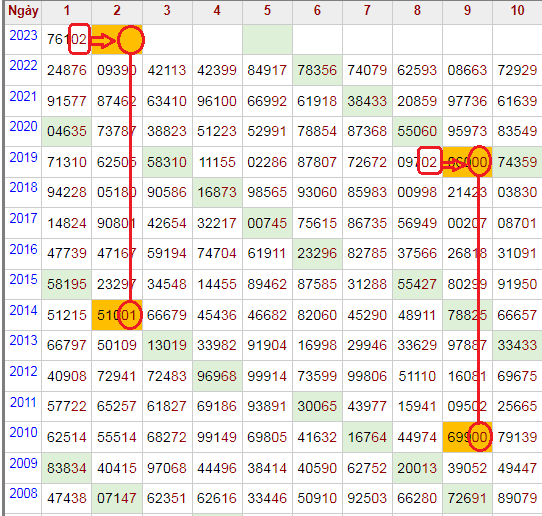Click the red arrow in 2023 row
The width and height of the screenshot is (542, 516).
pos(103,41)
